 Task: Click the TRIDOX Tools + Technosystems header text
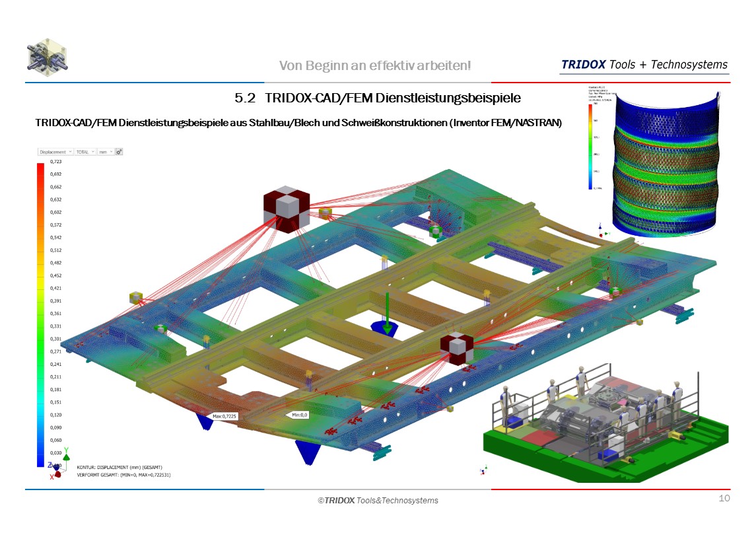click(x=644, y=65)
